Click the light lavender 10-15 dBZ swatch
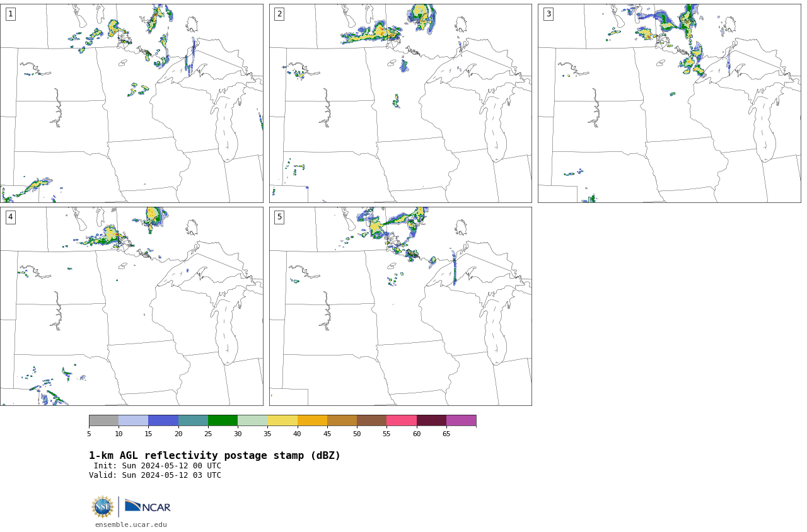This screenshot has height=532, width=807. (133, 420)
